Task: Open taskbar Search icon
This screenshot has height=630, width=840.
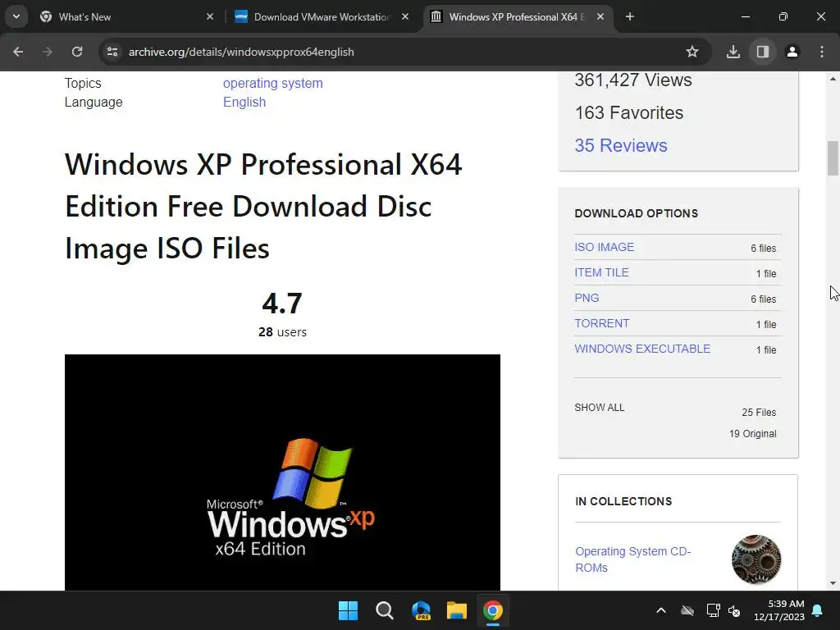Action: (x=385, y=610)
